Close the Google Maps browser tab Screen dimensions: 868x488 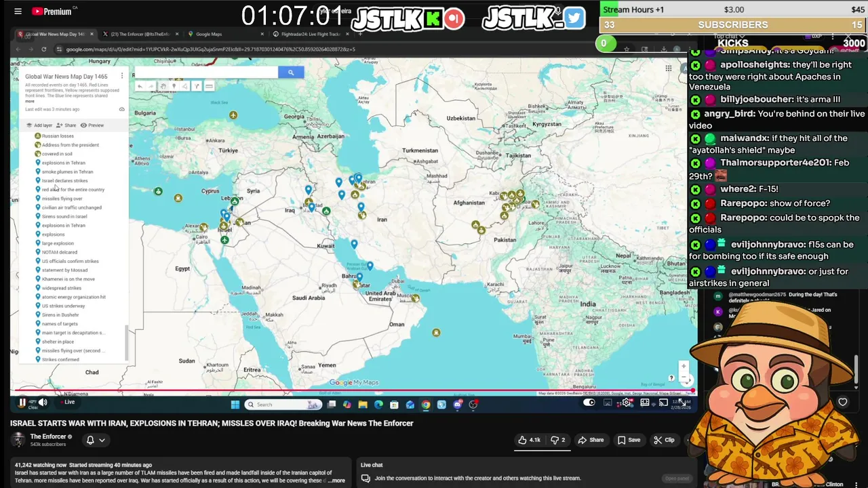point(262,34)
